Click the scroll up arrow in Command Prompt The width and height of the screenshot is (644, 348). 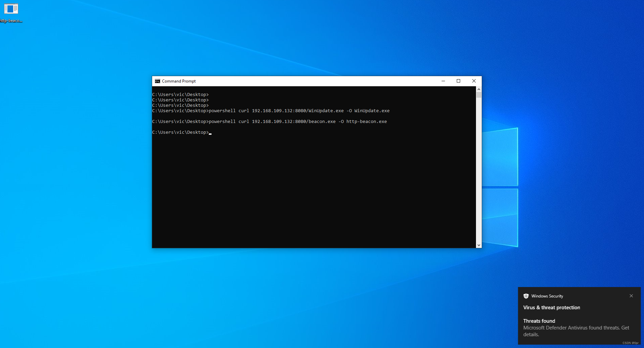(479, 89)
